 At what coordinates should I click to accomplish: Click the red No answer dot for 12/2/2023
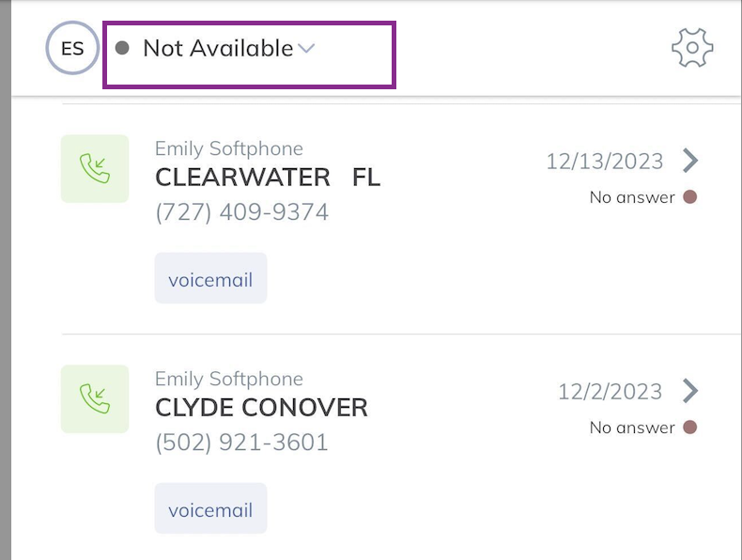coord(690,428)
